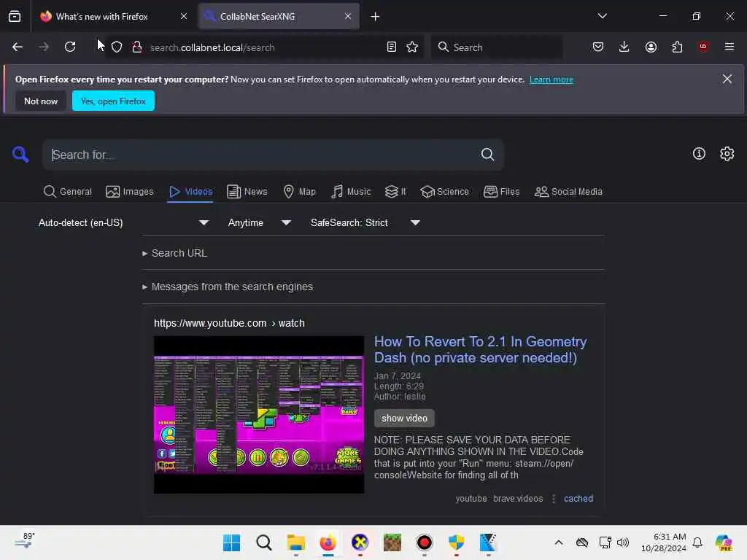747x560 pixels.
Task: Open extensions puzzle icon
Action: 677,47
